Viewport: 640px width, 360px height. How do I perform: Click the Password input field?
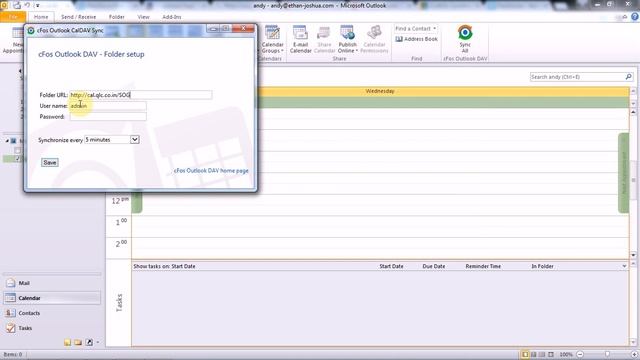[x=108, y=117]
